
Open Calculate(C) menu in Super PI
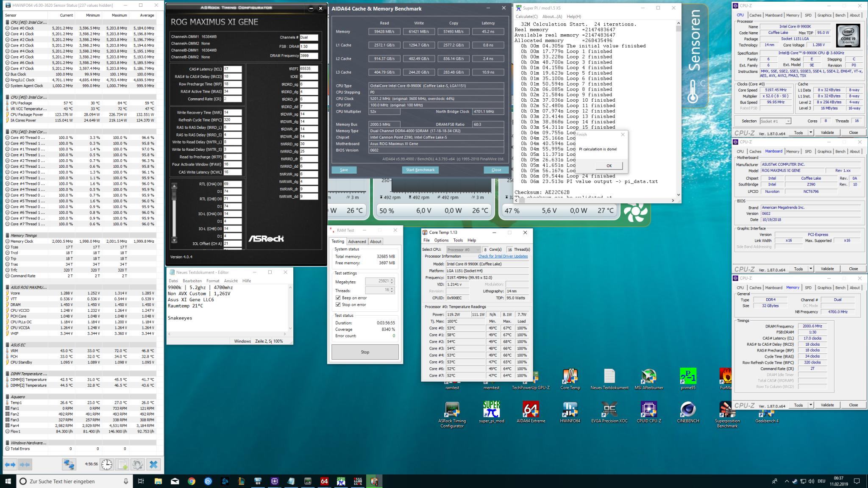pyautogui.click(x=526, y=17)
